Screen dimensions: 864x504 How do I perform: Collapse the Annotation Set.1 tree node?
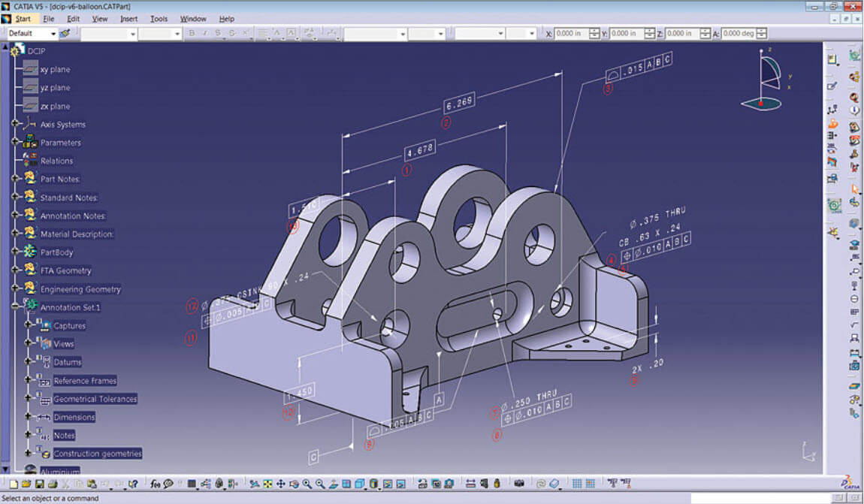tap(15, 306)
